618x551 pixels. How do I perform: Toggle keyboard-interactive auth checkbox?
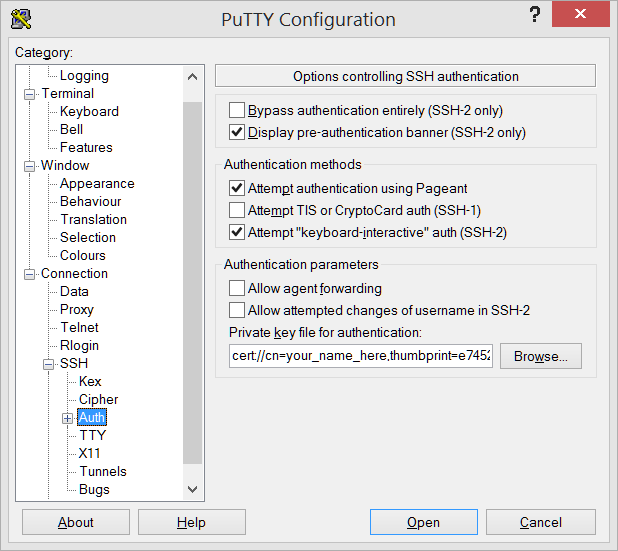(x=236, y=233)
